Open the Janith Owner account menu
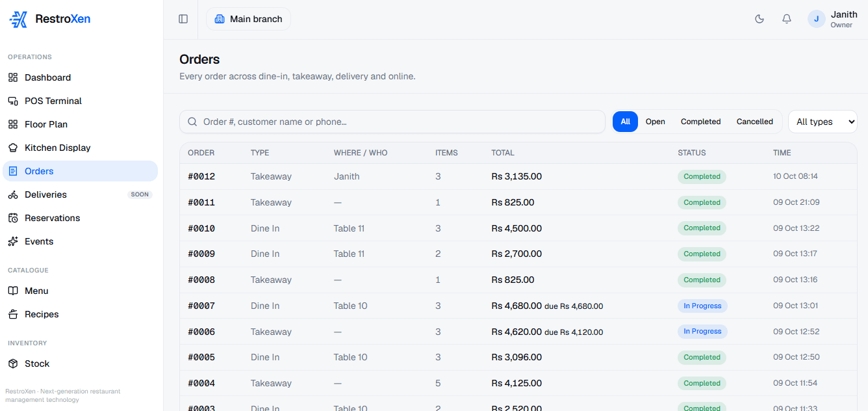The height and width of the screenshot is (411, 868). 832,19
